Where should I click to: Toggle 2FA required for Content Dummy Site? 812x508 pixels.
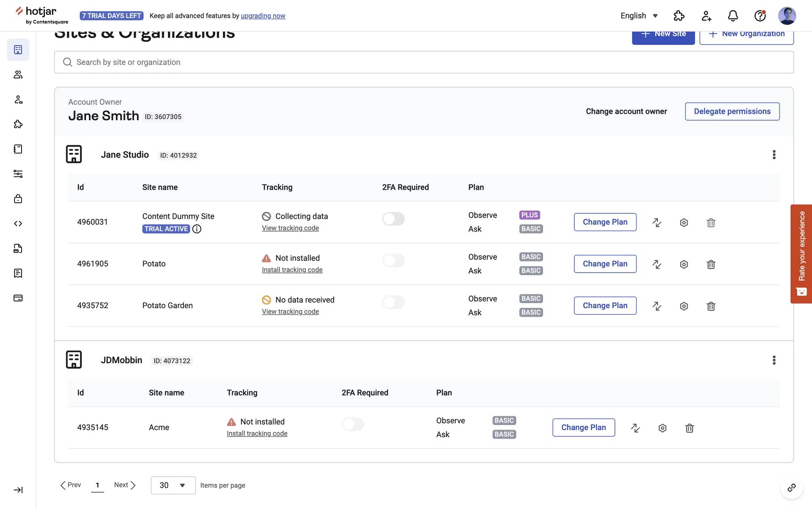point(393,219)
